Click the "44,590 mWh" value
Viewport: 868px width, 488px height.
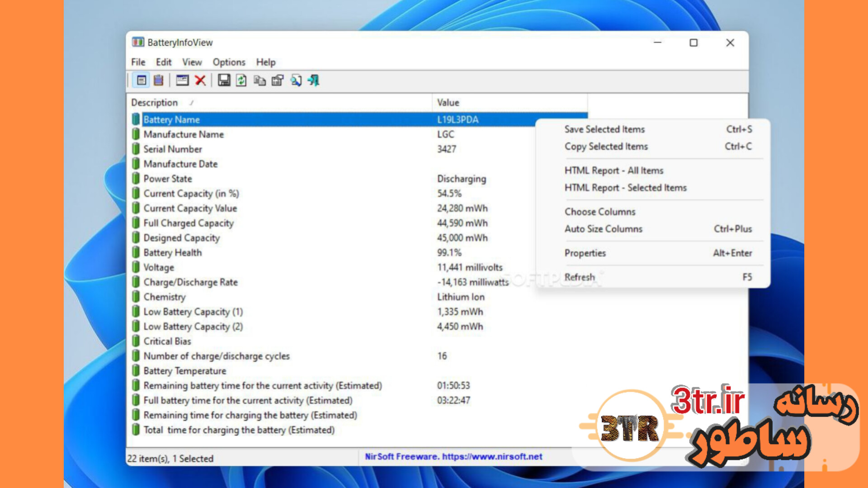click(462, 223)
